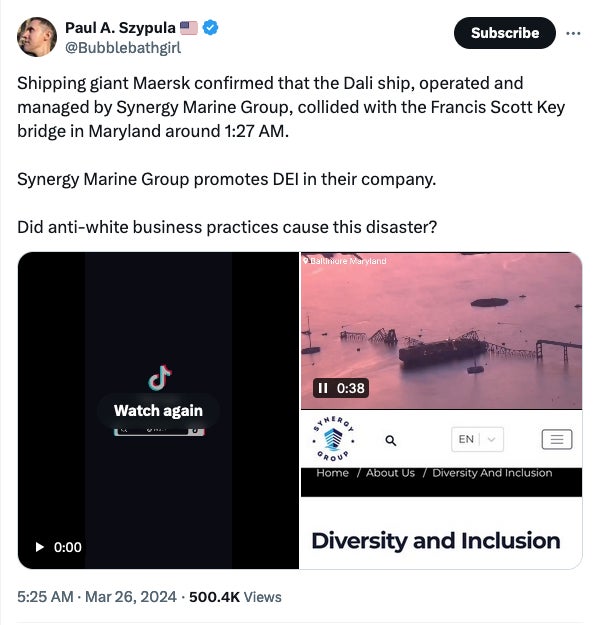Click the @Bubblebathgirl handle

[123, 48]
